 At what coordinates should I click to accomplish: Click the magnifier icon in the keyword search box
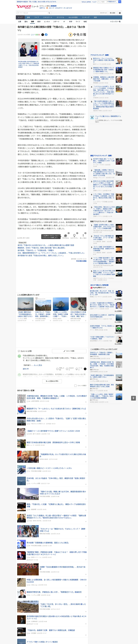coord(49,13)
